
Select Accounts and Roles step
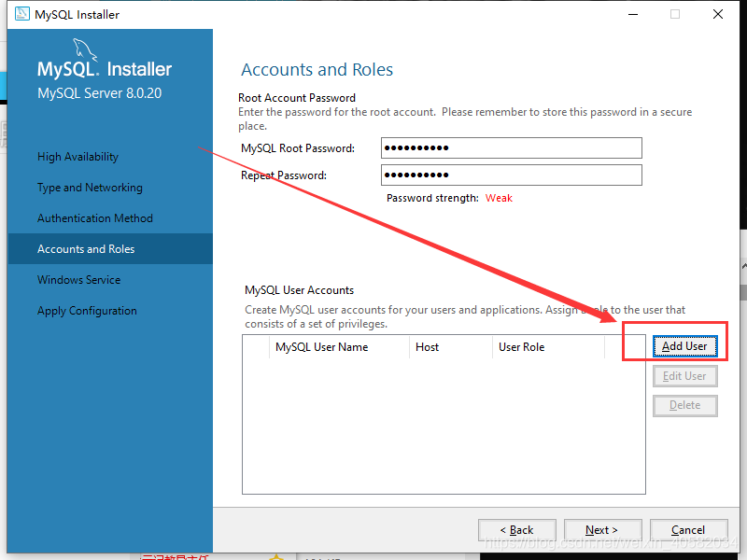coord(110,248)
